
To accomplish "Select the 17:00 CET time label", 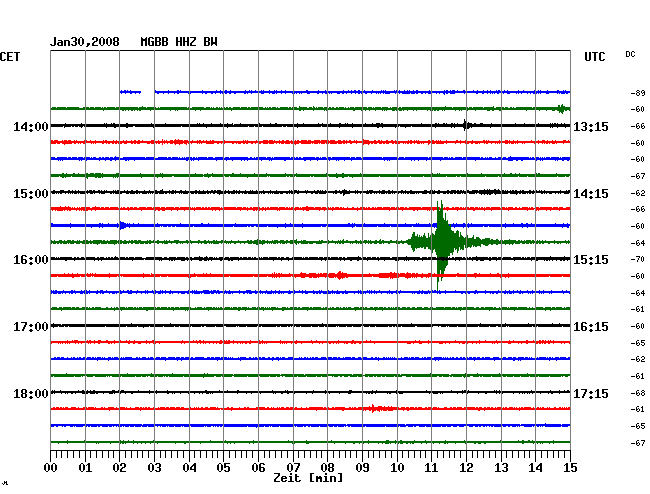I will pos(31,327).
